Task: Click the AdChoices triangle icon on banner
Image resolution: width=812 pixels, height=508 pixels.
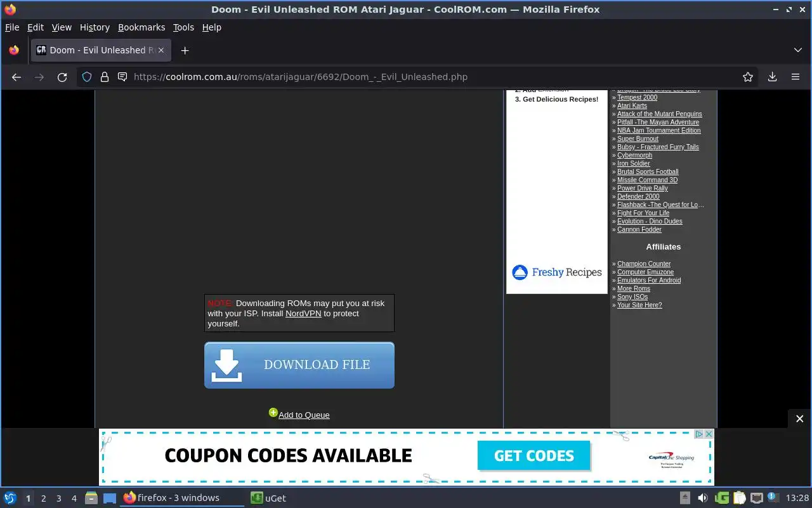Action: click(x=698, y=434)
